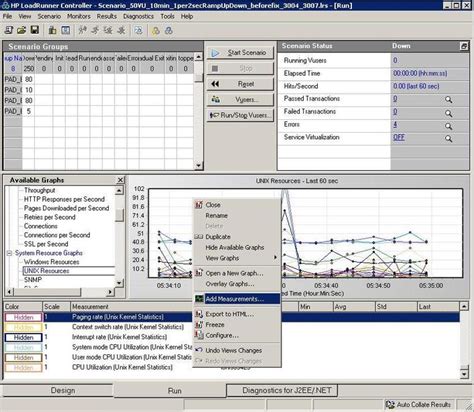Viewport: 474px width, 412px height.
Task: Toggle the Hidden box for Paging rate
Action: click(23, 317)
